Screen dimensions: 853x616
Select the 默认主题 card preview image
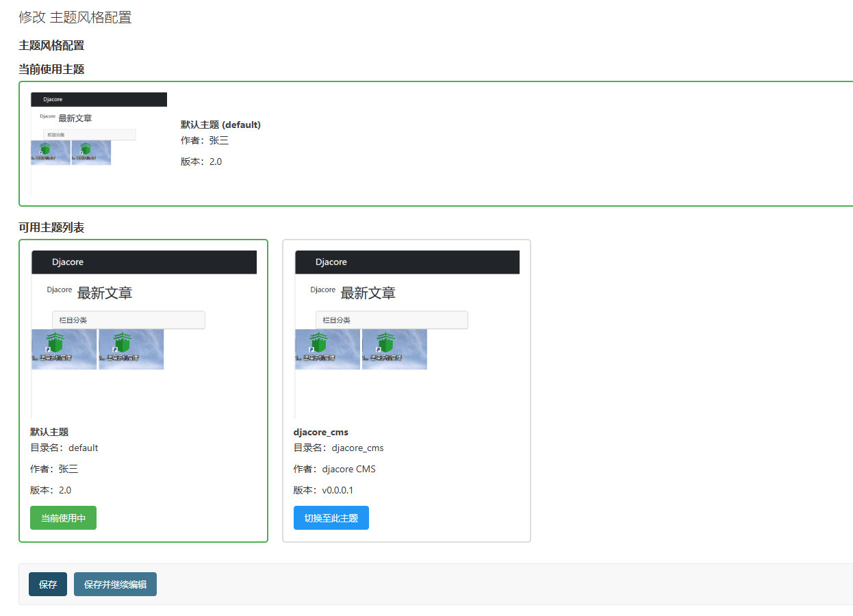click(144, 334)
